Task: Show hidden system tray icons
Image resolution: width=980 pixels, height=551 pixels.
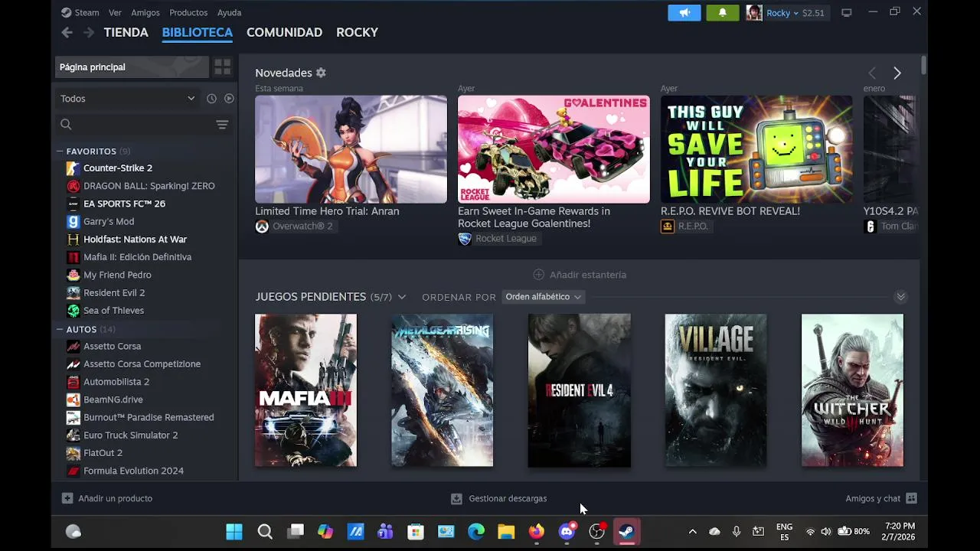Action: (x=692, y=532)
